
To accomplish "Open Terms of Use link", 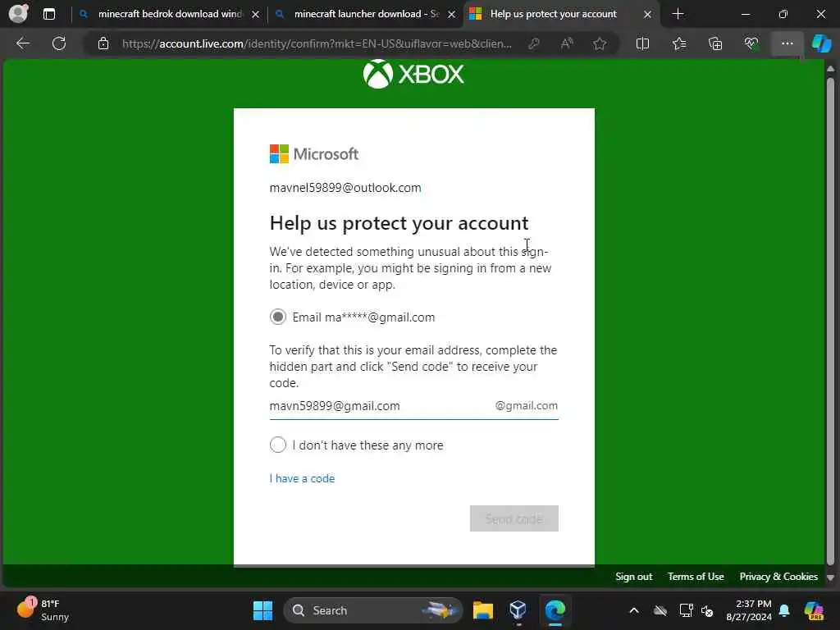I will coord(696,577).
